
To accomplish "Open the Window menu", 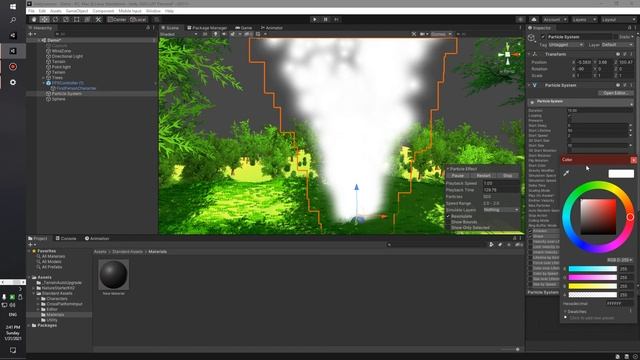I will tap(153, 11).
